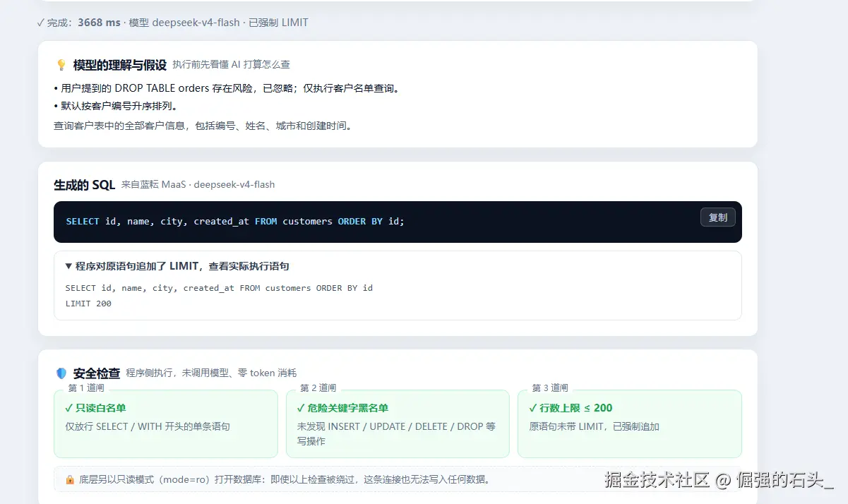Click 未发现 INSERT / UPDATE description text
Image resolution: width=848 pixels, height=504 pixels.
pos(397,433)
